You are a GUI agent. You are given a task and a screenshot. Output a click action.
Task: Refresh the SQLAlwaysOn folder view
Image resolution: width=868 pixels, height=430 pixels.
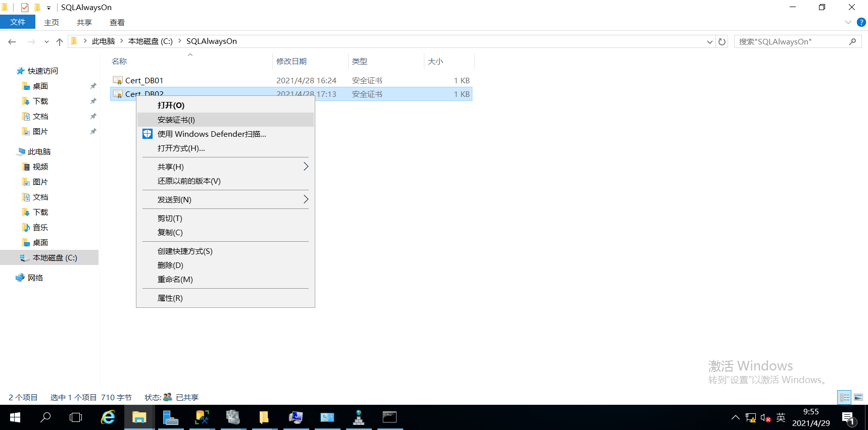click(722, 42)
